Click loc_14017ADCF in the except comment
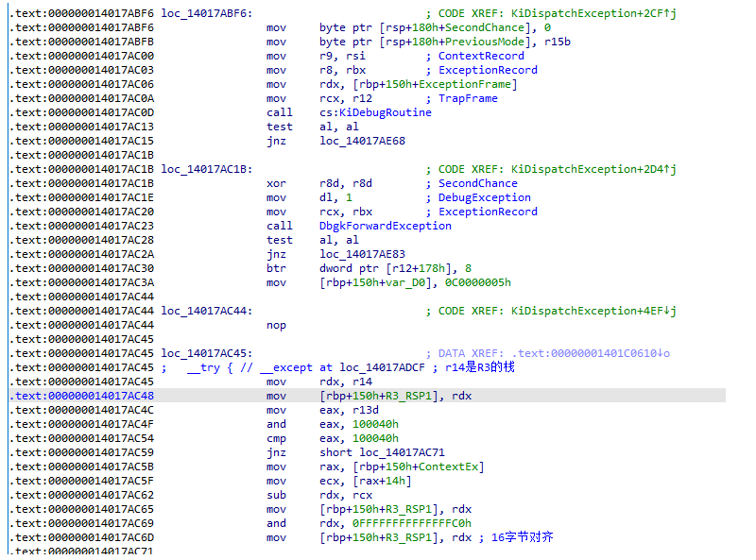The image size is (756, 560). click(x=382, y=367)
